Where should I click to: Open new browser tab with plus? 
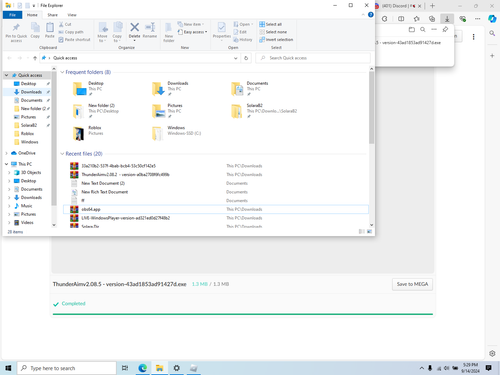(432, 6)
